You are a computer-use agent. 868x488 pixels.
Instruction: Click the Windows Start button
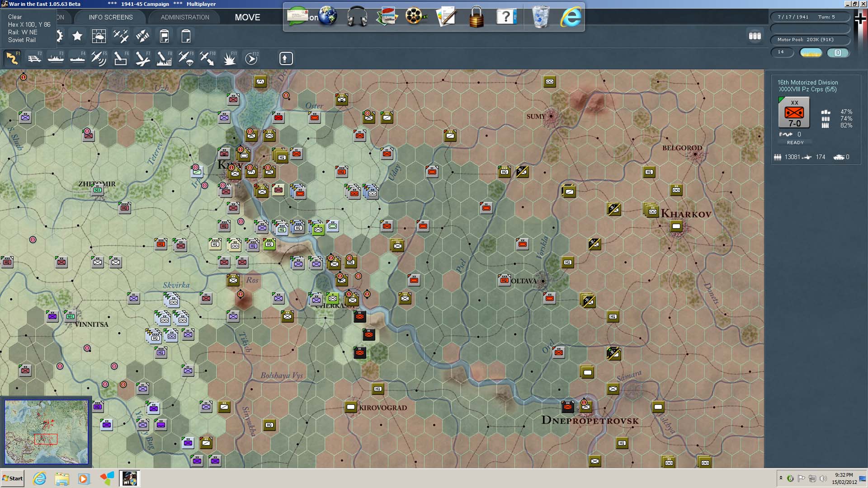[12, 479]
